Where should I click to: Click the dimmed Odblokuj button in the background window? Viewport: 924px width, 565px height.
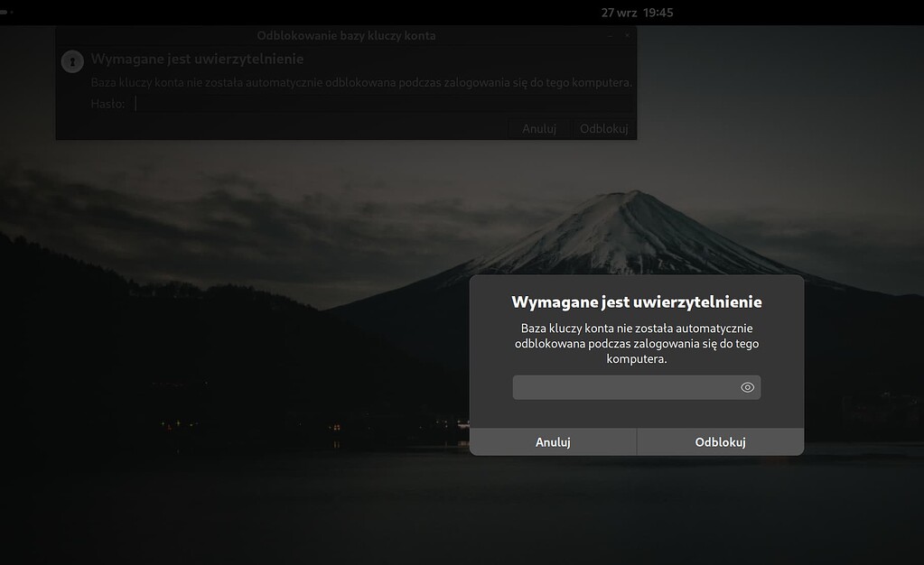[603, 129]
